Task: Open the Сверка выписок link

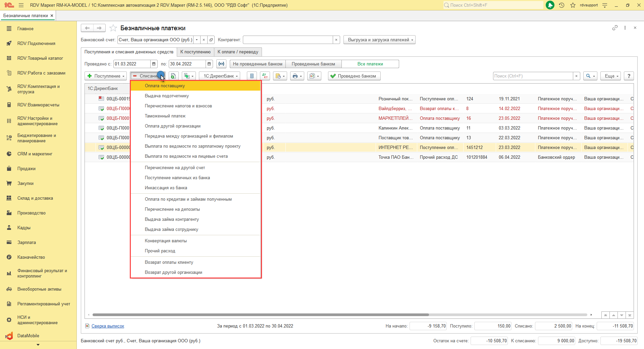Action: [108, 326]
